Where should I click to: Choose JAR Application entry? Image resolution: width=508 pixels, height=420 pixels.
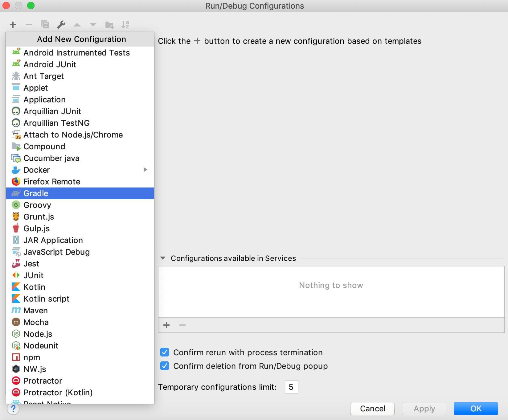click(x=80, y=240)
